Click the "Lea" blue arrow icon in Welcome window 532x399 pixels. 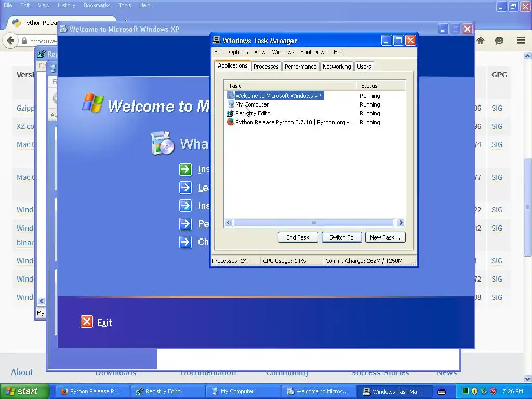(185, 187)
